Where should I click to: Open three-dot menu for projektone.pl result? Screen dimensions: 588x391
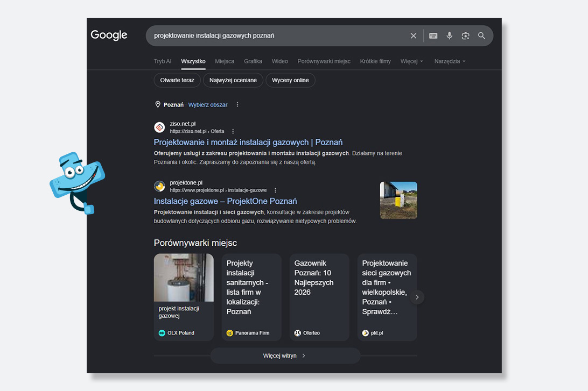(275, 190)
